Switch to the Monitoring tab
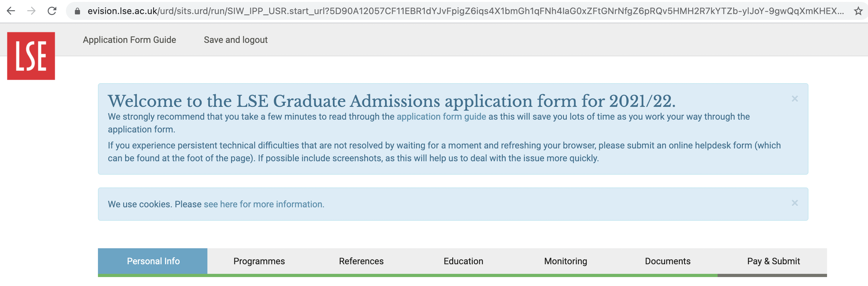This screenshot has width=868, height=286. pyautogui.click(x=566, y=261)
